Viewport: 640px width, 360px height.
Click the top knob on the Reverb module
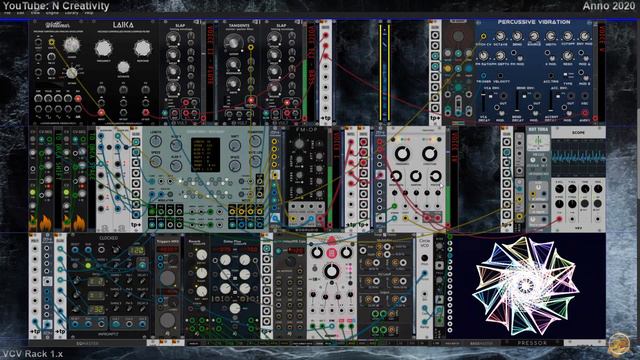(202, 256)
